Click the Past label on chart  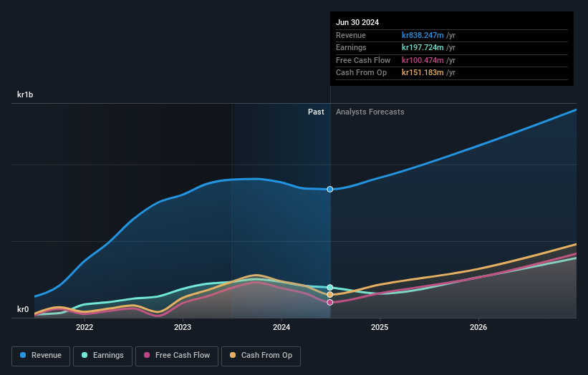[316, 112]
